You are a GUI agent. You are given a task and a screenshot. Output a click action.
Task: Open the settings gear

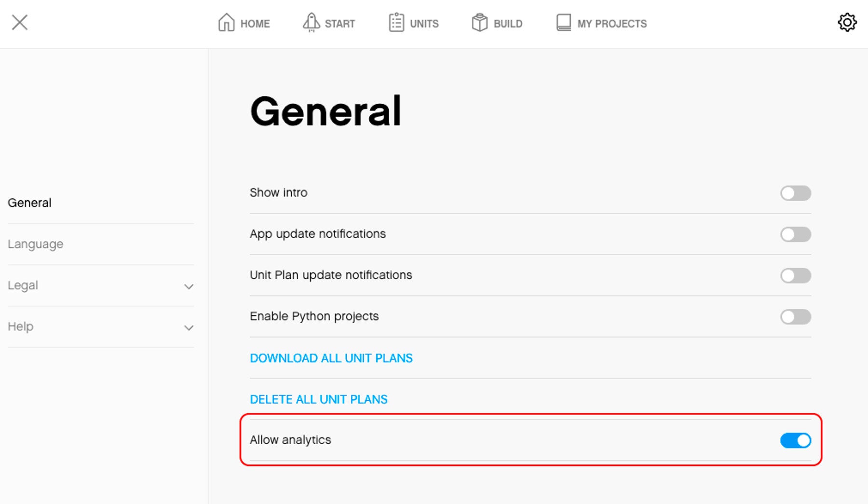(848, 22)
